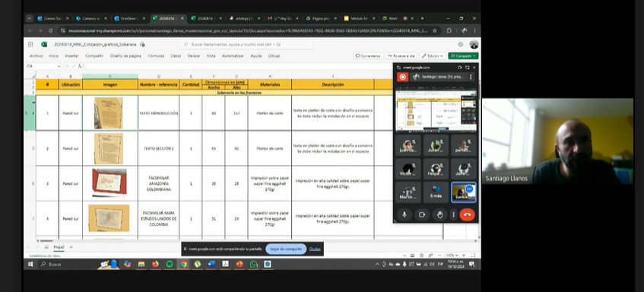Bookmark the page with star icon
Image resolution: width=644 pixels, height=292 pixels.
tap(435, 30)
